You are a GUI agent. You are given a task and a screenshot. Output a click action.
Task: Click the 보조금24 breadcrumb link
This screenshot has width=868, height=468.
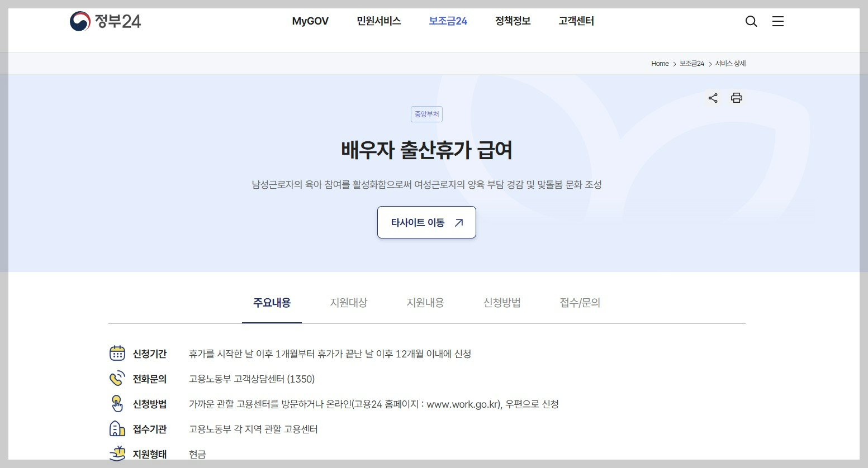point(692,64)
